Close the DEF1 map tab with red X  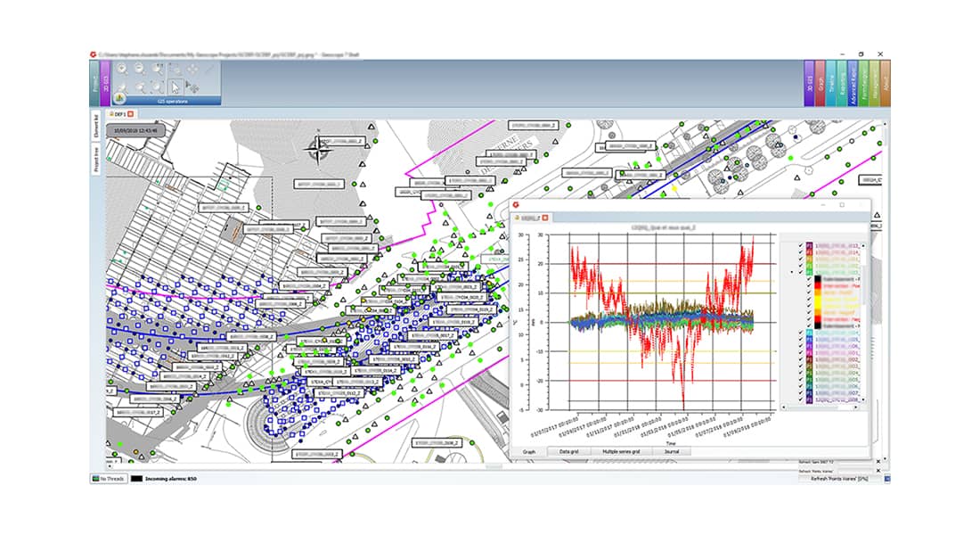(131, 114)
